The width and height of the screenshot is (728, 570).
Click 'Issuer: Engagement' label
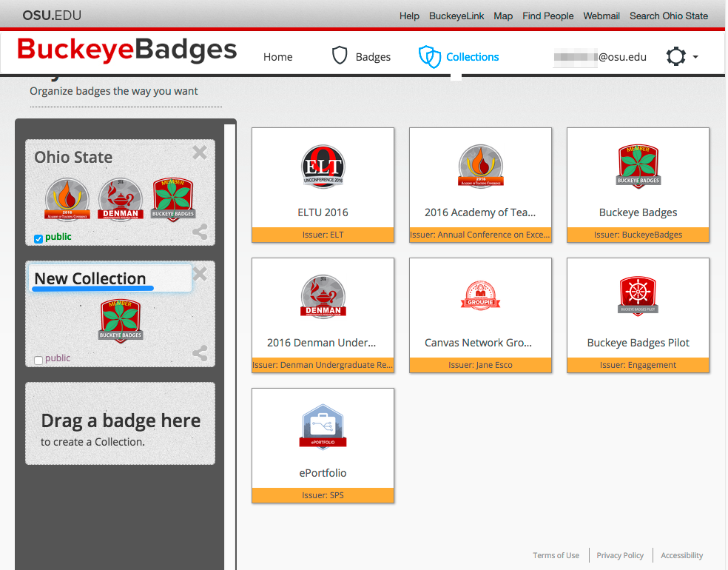(638, 365)
